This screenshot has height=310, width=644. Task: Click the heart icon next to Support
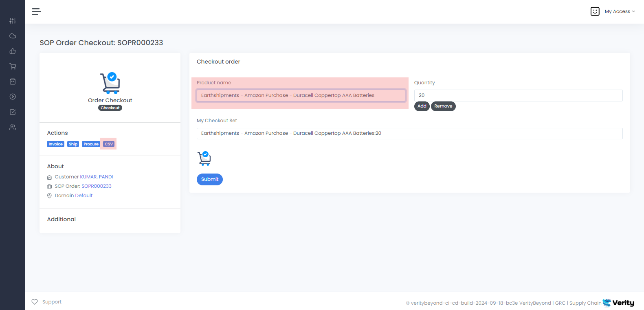(x=35, y=301)
